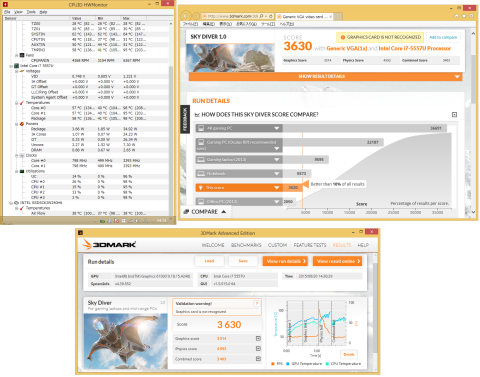This screenshot has height=377, width=480.
Task: Click the validation warning question mark icon
Action: [x=257, y=303]
